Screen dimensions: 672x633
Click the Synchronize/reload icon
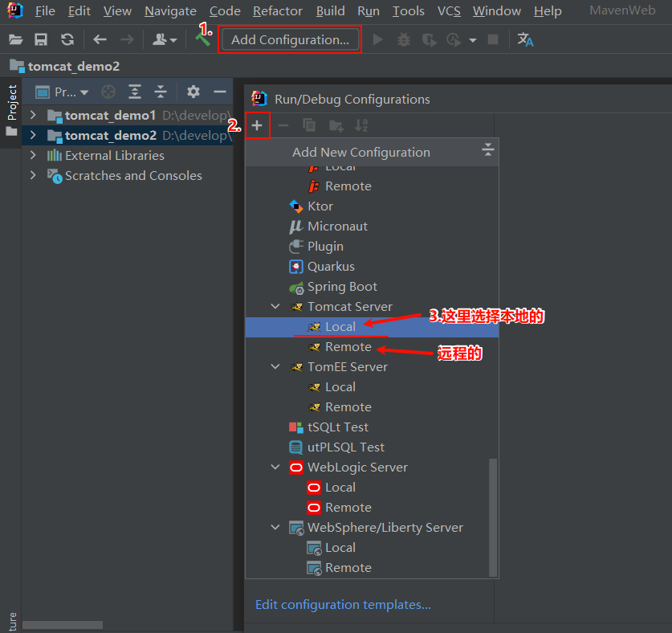(x=67, y=40)
